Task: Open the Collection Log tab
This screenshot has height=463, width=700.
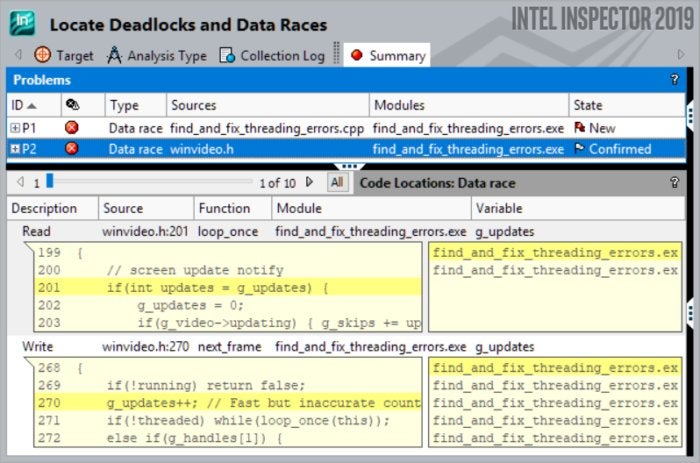Action: (x=272, y=55)
